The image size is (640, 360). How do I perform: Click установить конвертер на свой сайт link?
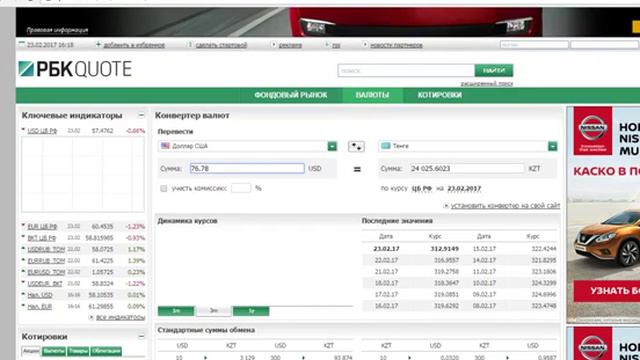505,206
